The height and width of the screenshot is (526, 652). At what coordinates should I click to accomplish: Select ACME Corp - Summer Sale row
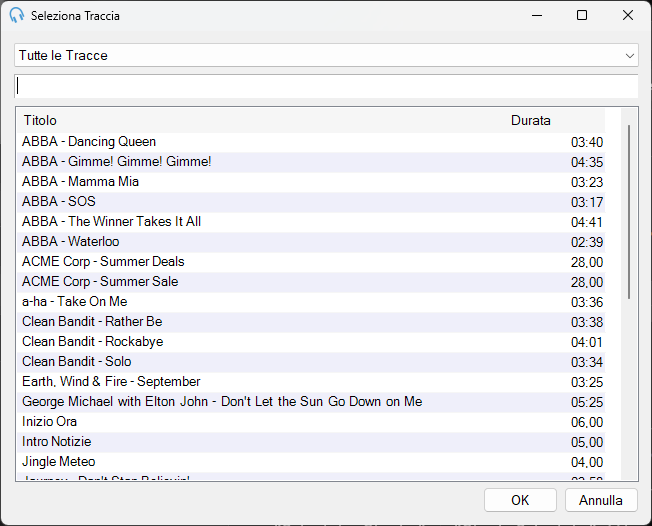tap(311, 282)
